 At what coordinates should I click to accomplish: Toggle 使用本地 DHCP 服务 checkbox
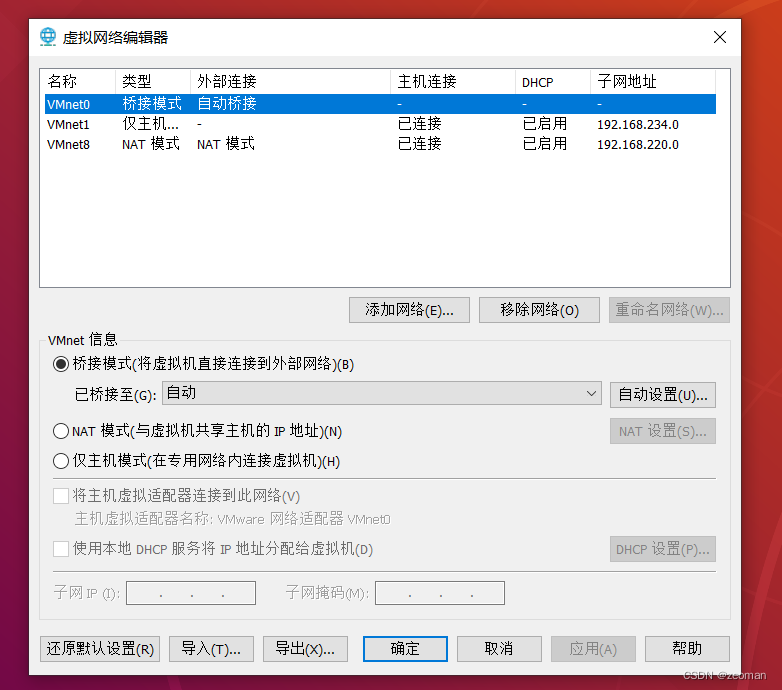(61, 549)
